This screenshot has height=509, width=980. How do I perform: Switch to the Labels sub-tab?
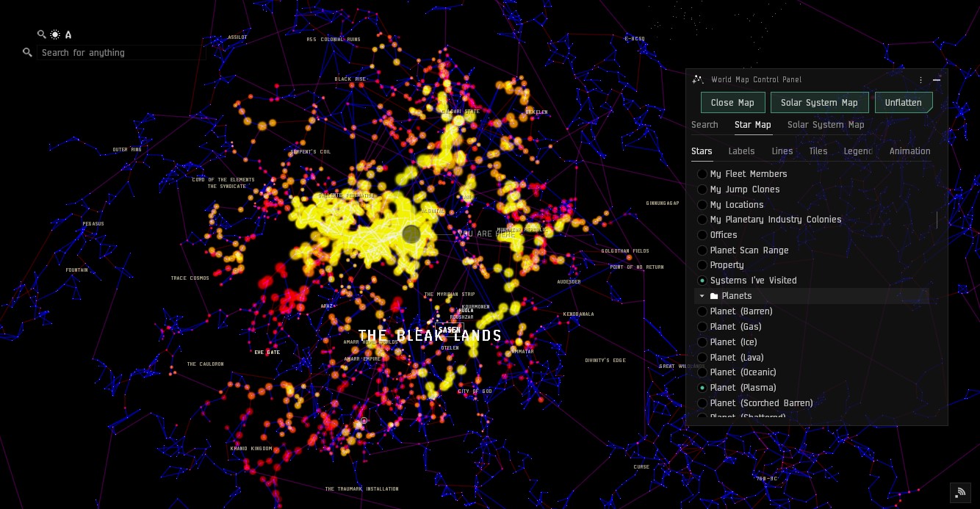coord(741,151)
